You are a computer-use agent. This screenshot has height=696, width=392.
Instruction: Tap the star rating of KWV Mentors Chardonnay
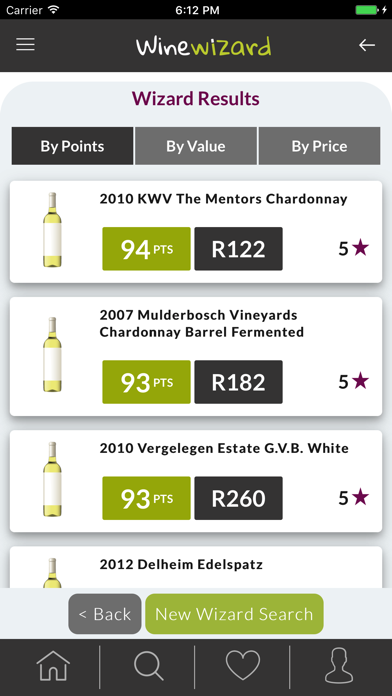[x=354, y=249]
